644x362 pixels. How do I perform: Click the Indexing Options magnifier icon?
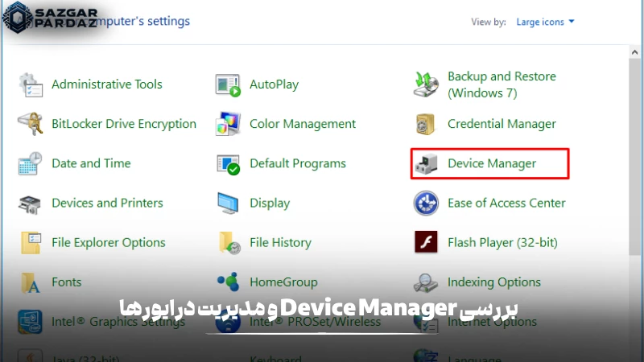coord(426,283)
